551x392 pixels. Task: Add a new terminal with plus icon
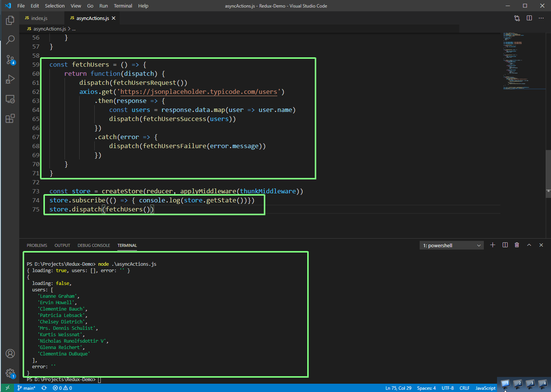point(493,245)
